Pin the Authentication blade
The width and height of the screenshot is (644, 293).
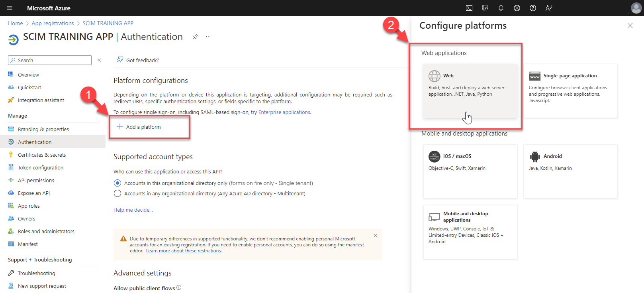[x=196, y=37]
